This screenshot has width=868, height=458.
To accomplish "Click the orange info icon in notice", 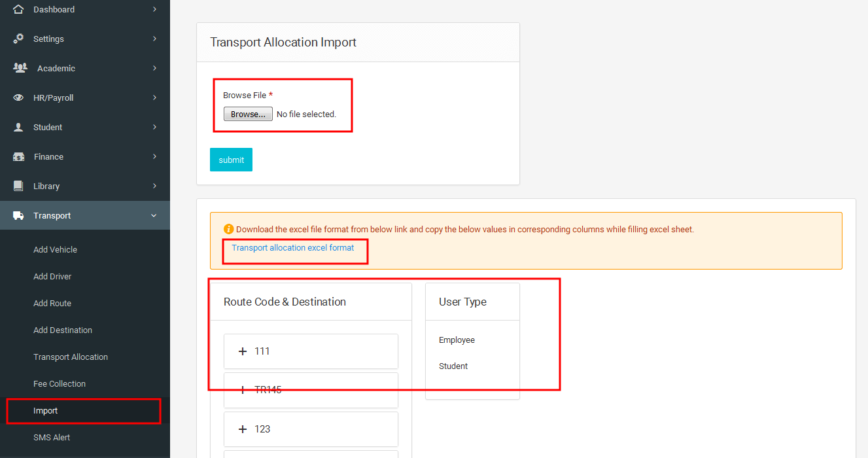I will point(228,229).
